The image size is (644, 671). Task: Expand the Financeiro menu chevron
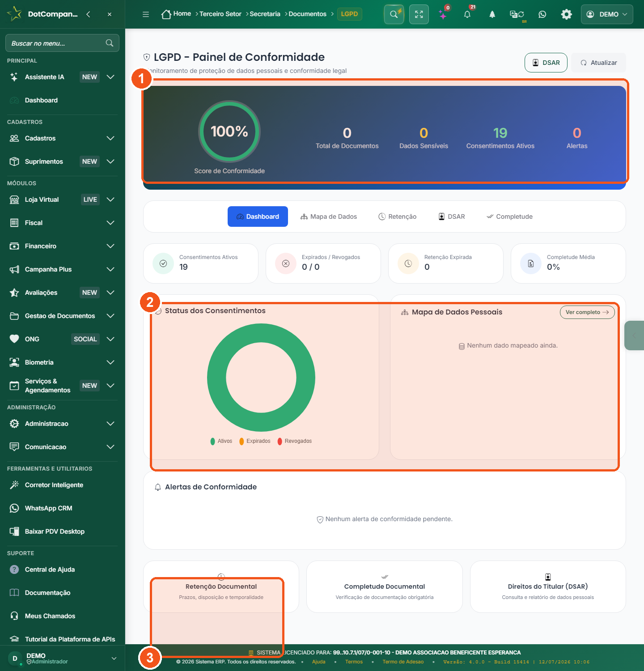[110, 246]
